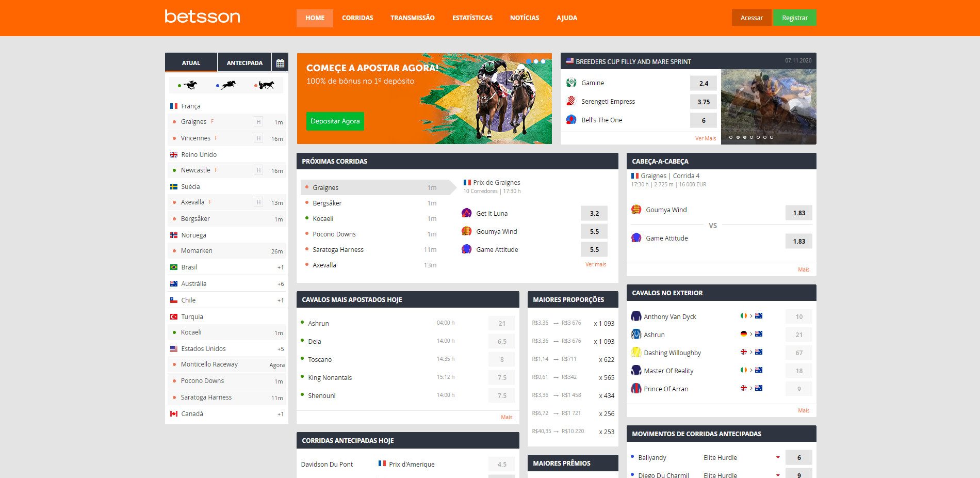Click Anthony Van Dyck's jockey silk icon
The image size is (980, 478).
coord(636,316)
